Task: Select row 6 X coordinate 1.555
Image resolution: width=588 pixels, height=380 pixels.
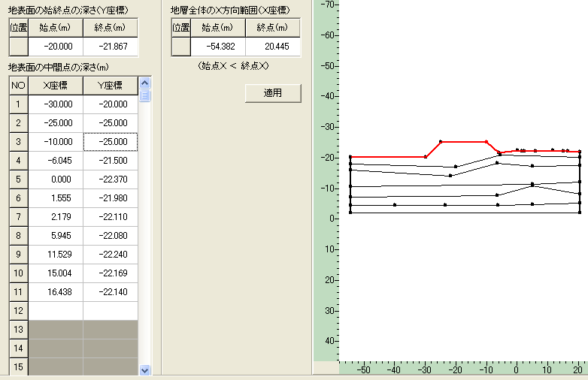Action: coord(56,198)
